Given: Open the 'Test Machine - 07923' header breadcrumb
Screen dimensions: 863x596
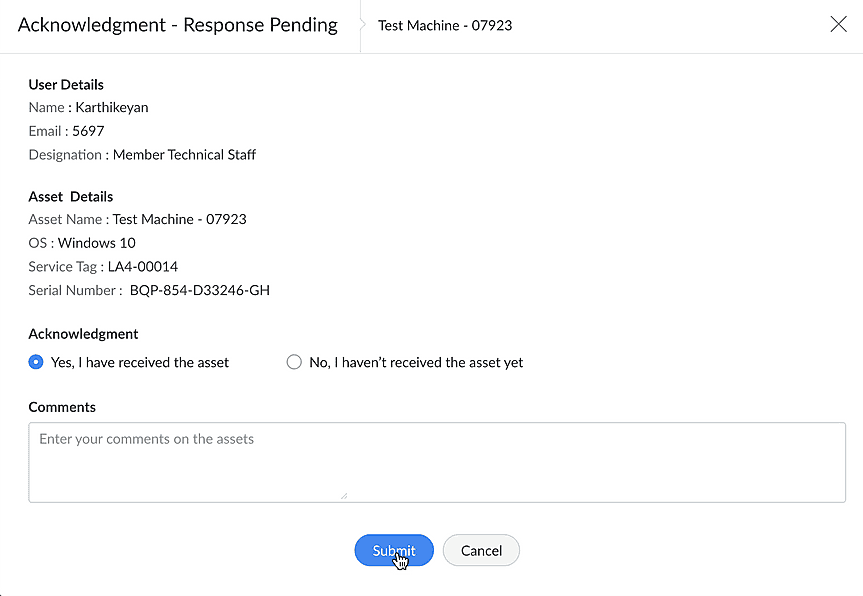Looking at the screenshot, I should coord(445,25).
